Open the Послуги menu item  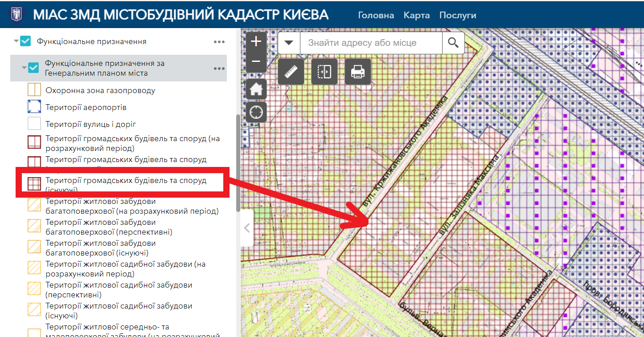(458, 15)
